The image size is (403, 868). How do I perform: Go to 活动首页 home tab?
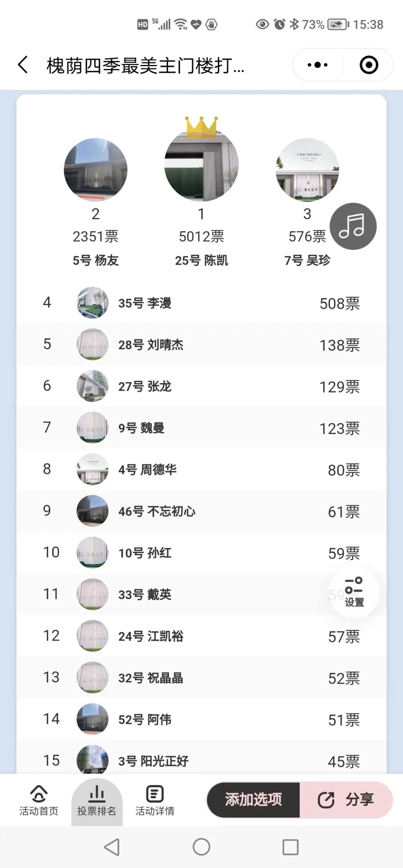[39, 800]
